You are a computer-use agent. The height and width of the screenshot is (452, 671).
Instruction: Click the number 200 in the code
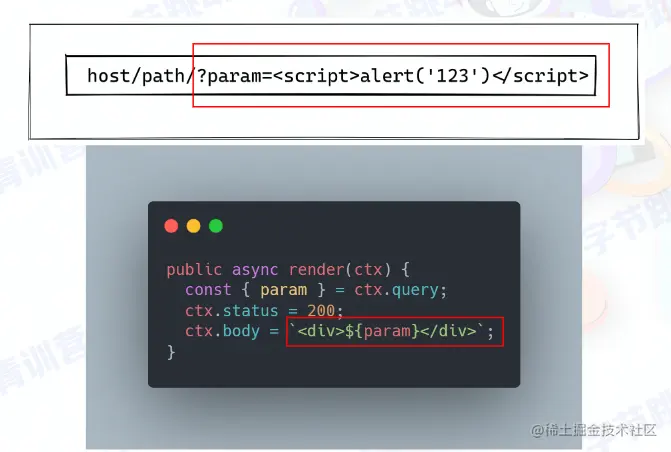tap(321, 311)
